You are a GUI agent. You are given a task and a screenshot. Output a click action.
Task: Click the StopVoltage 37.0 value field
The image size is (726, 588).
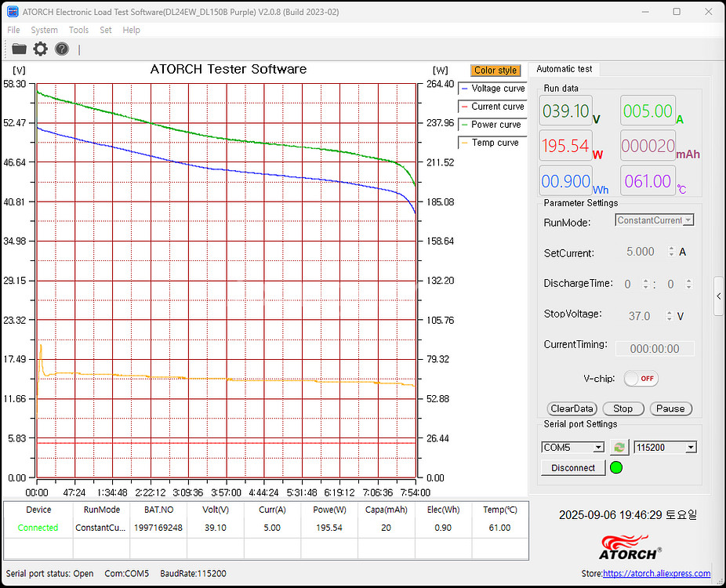point(640,316)
